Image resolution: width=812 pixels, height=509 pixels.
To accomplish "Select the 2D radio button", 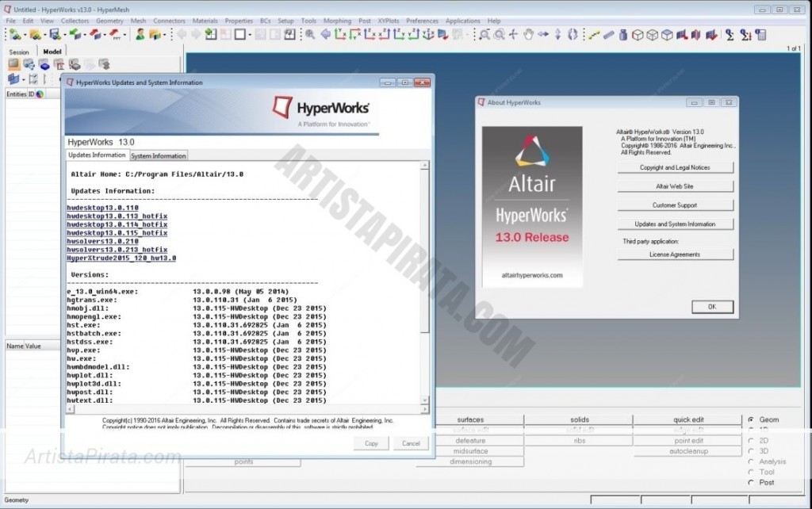I will point(751,441).
